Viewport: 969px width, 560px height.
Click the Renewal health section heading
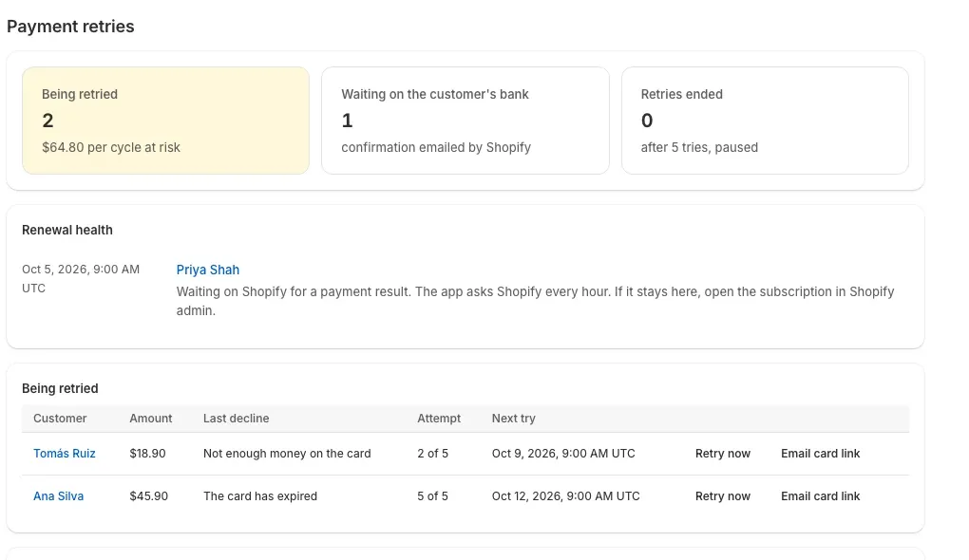(x=67, y=230)
